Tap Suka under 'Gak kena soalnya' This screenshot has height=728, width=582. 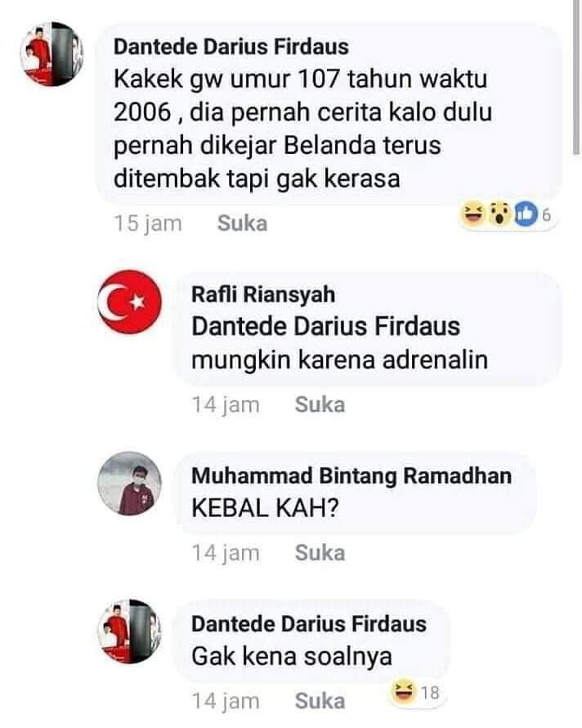[320, 701]
